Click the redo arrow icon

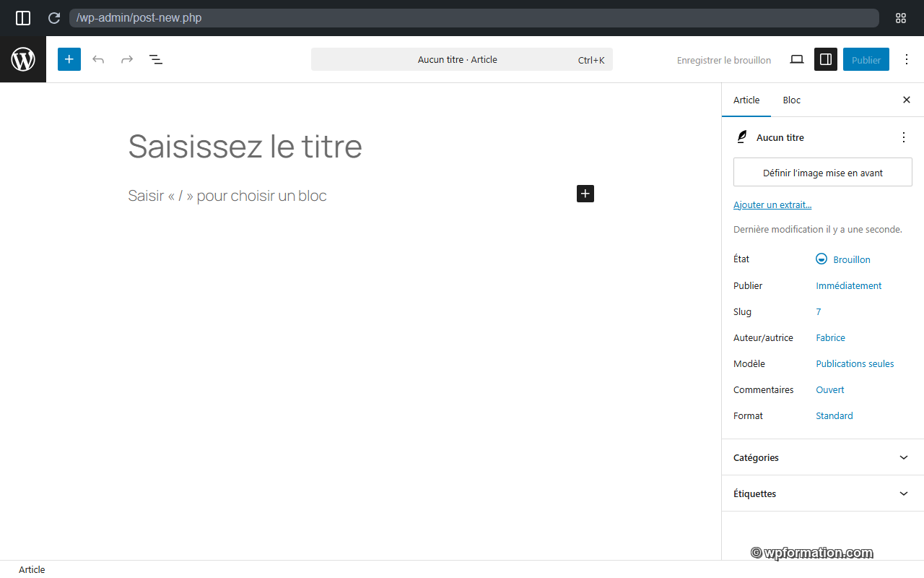[127, 59]
